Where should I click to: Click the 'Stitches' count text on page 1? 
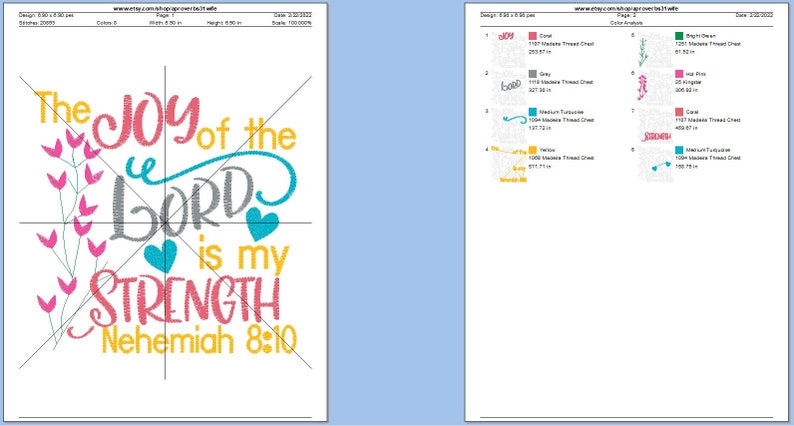37,23
